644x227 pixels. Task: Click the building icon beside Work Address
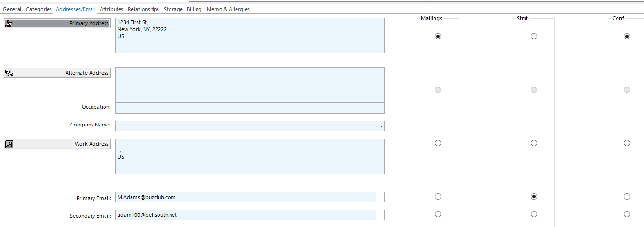[9, 144]
